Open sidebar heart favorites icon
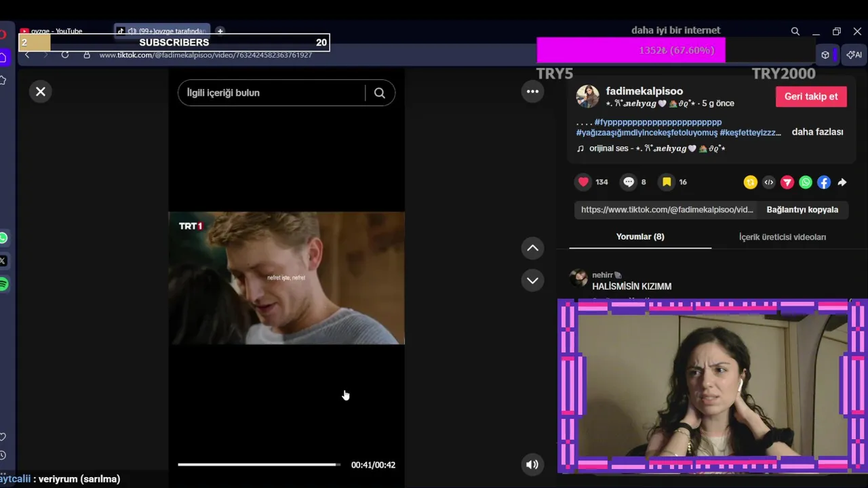The width and height of the screenshot is (868, 488). tap(3, 437)
